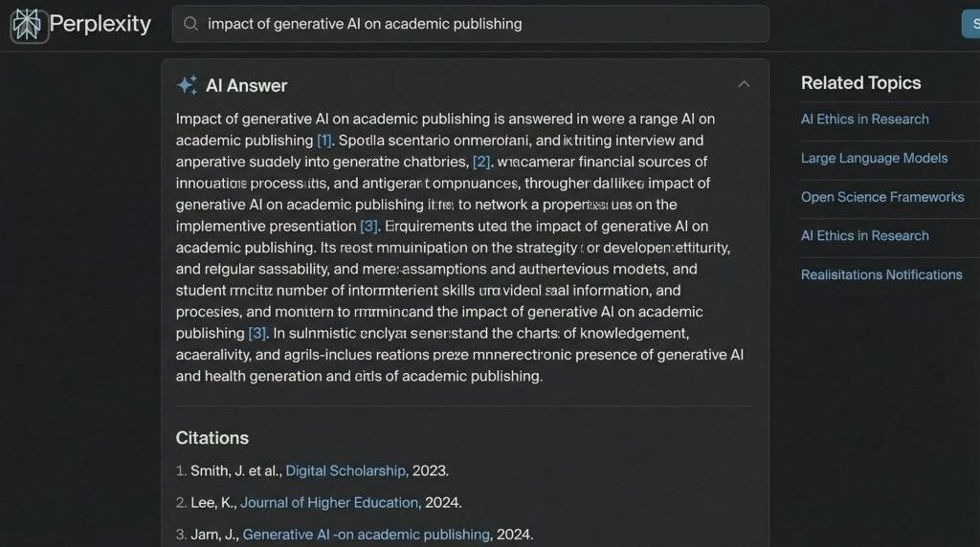Click the AI Answer heading title
The width and height of the screenshot is (980, 547).
point(246,85)
